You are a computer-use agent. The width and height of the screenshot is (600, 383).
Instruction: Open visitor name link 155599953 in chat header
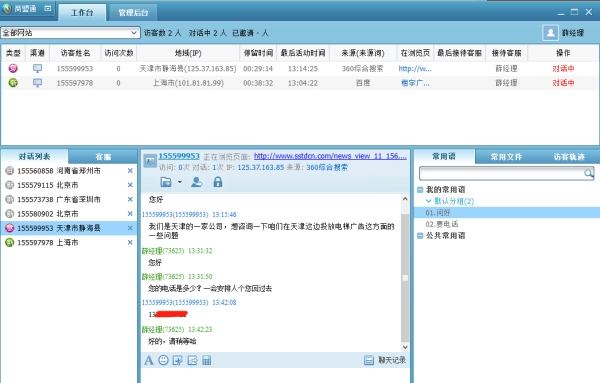click(179, 156)
